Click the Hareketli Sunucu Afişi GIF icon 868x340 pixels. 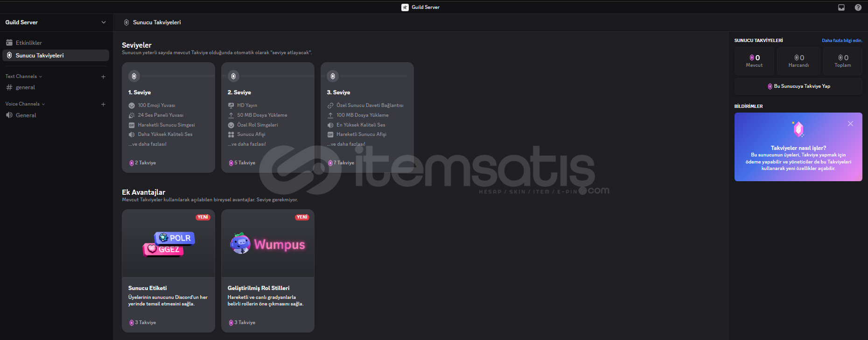[x=330, y=135]
